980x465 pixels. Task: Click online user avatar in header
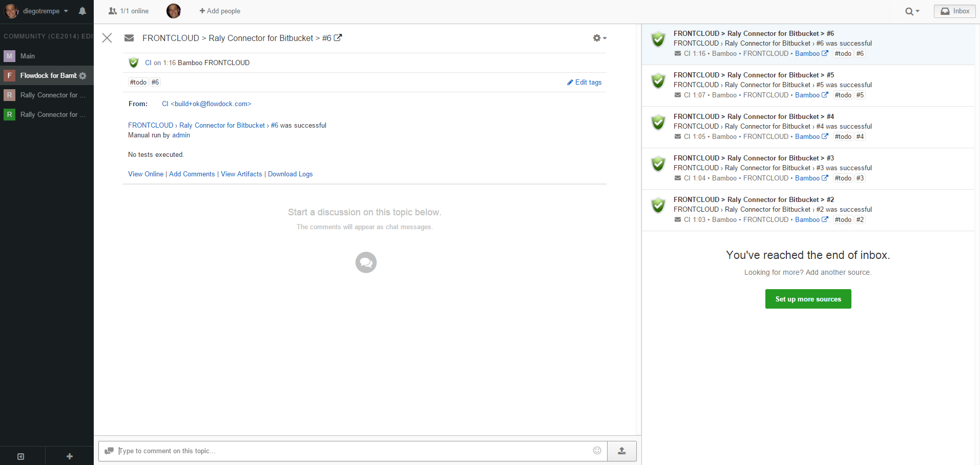click(174, 11)
